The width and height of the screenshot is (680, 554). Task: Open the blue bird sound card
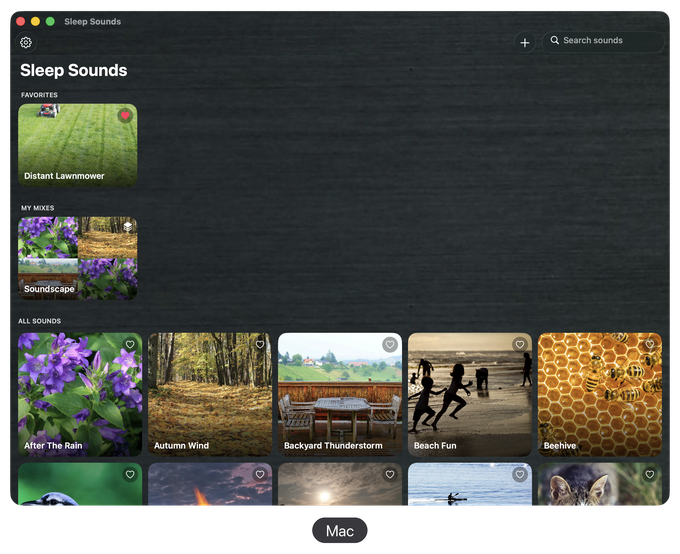[80, 484]
